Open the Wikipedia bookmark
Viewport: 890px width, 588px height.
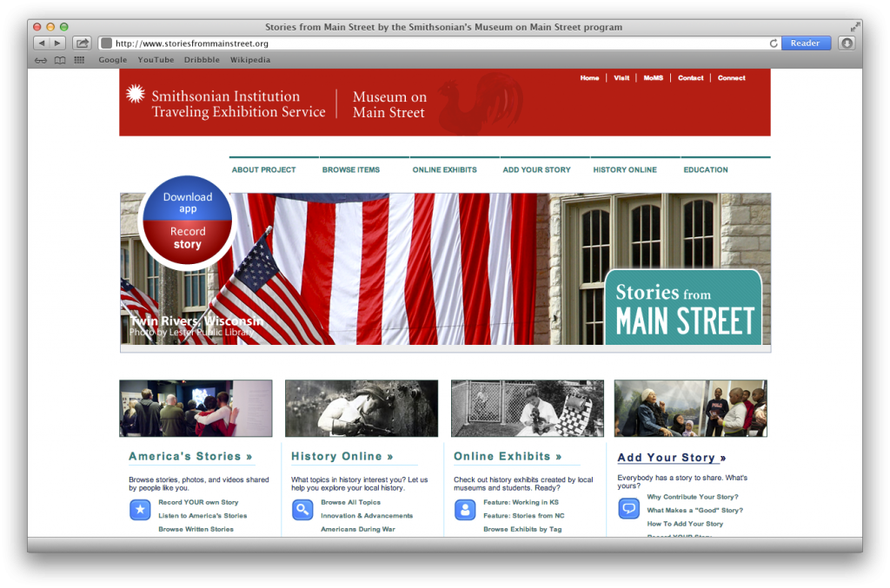pyautogui.click(x=250, y=60)
